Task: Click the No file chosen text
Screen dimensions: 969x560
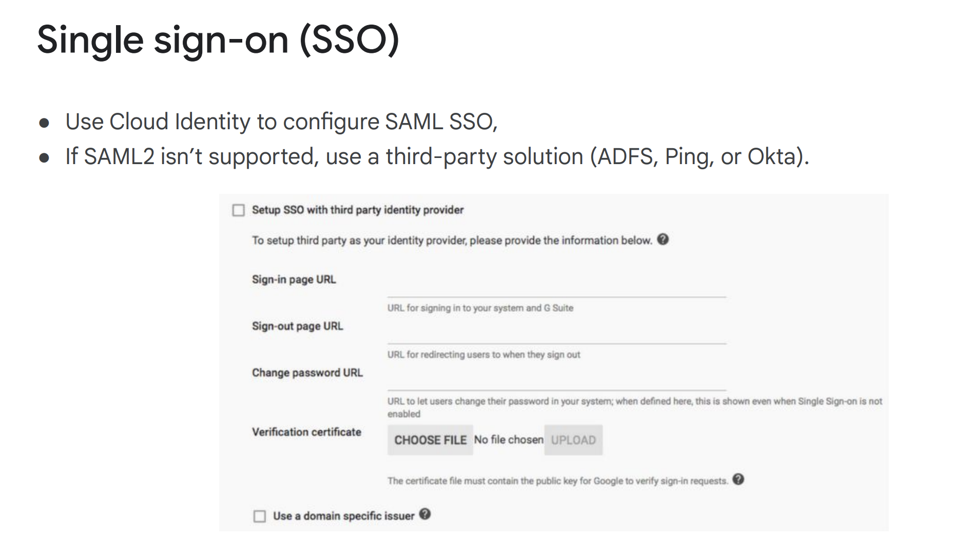Action: pos(508,440)
